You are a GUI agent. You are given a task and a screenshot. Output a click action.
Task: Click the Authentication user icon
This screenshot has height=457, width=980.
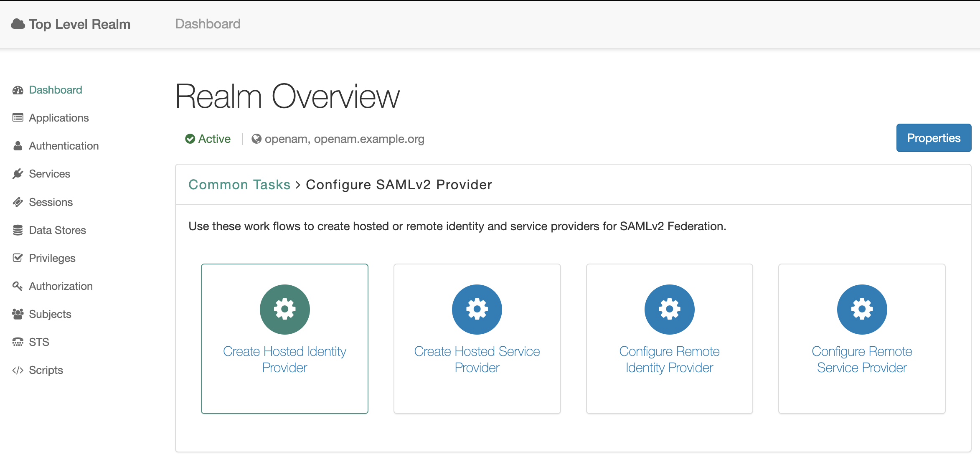(x=18, y=146)
